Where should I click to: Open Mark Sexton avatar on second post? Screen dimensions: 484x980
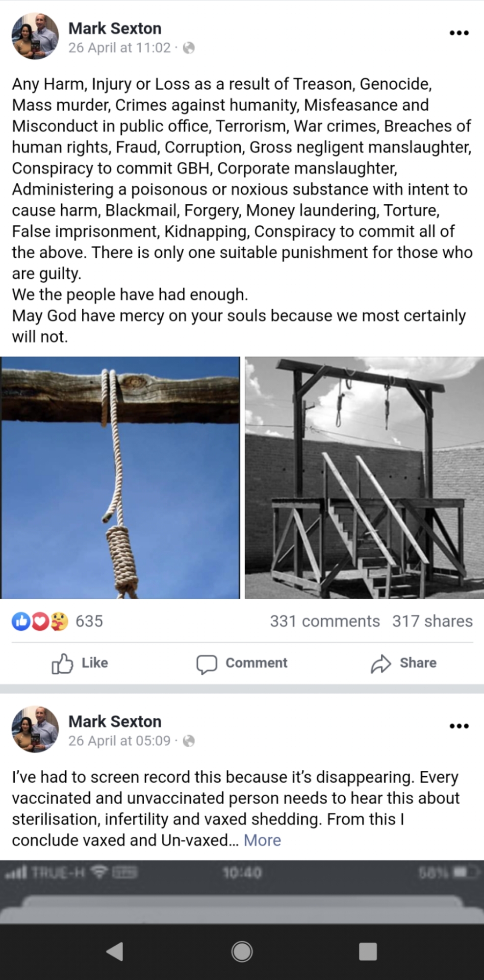pyautogui.click(x=35, y=729)
